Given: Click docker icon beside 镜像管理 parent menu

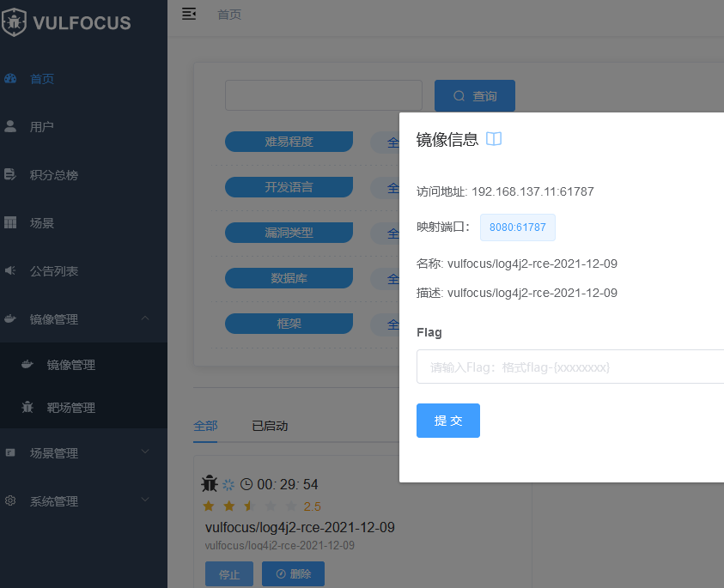Looking at the screenshot, I should click(10, 318).
